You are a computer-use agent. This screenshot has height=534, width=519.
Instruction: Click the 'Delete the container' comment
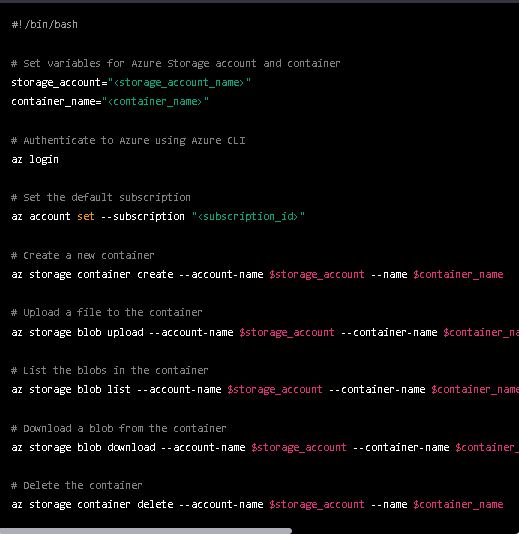click(x=77, y=486)
